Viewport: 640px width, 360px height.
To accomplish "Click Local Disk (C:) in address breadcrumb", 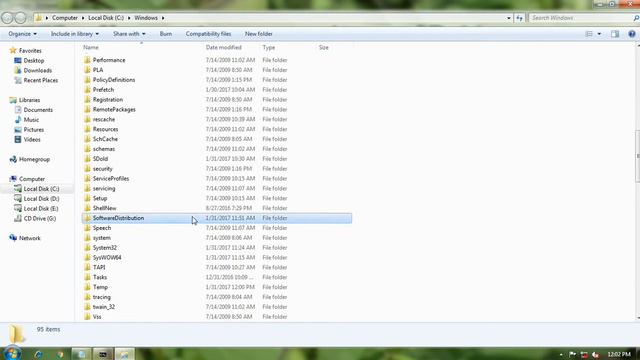I will click(106, 18).
